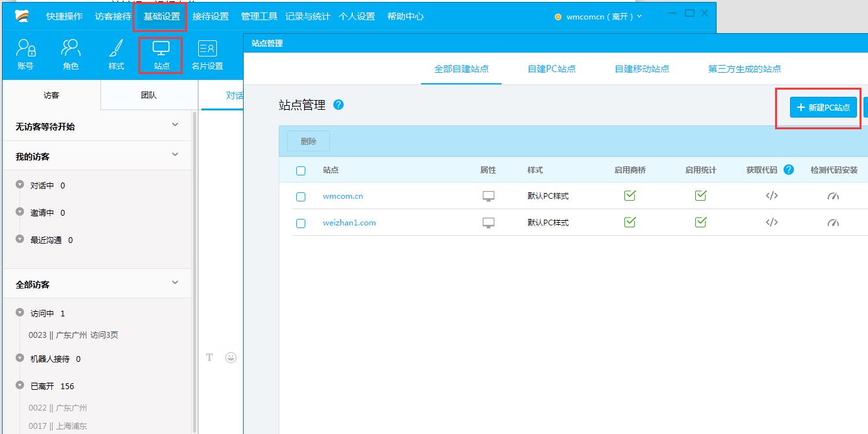Select the 角色 (Role) icon
This screenshot has height=434, width=868.
pyautogui.click(x=70, y=53)
